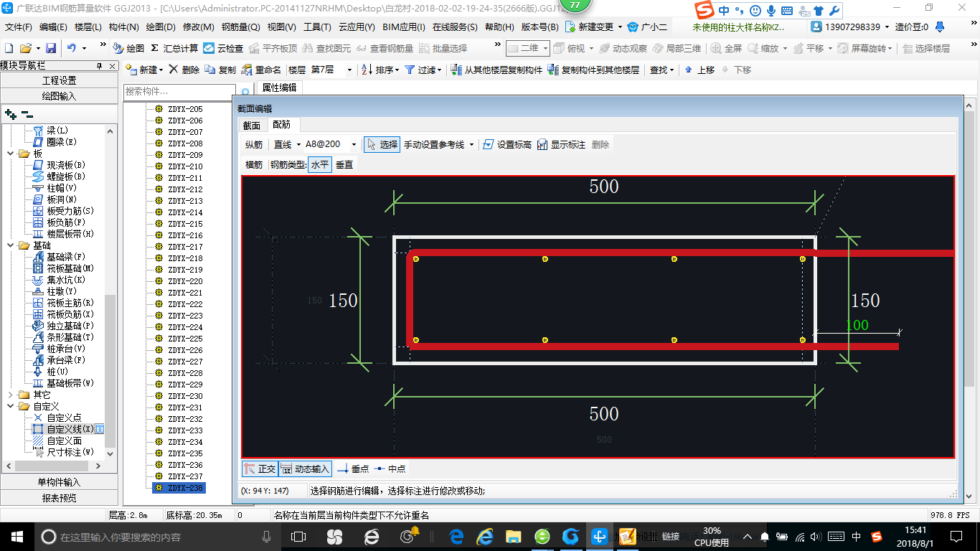Viewport: 980px width, 551px height.
Task: Collapse the 基础 folder in the tree
Action: (10, 245)
